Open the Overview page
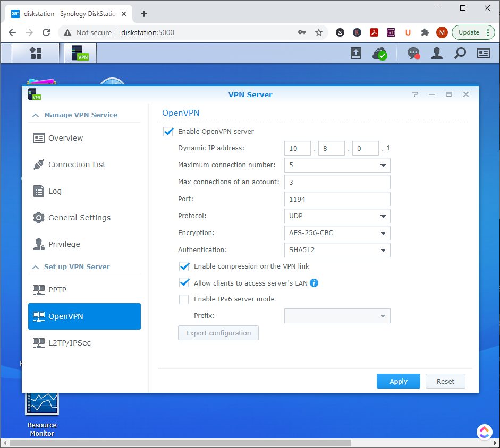500x448 pixels. [84, 138]
